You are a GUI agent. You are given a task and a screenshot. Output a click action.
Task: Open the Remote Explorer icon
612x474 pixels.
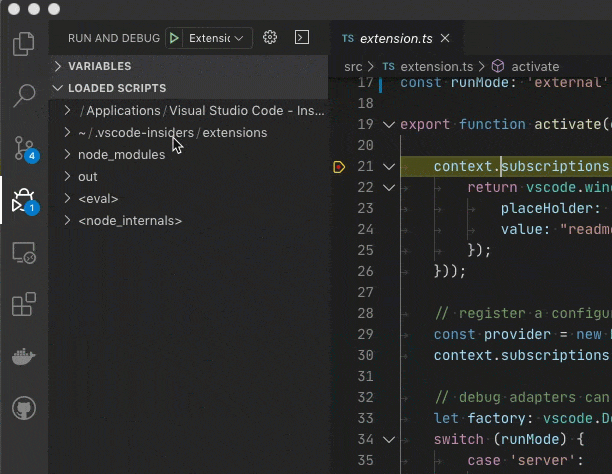click(x=23, y=254)
